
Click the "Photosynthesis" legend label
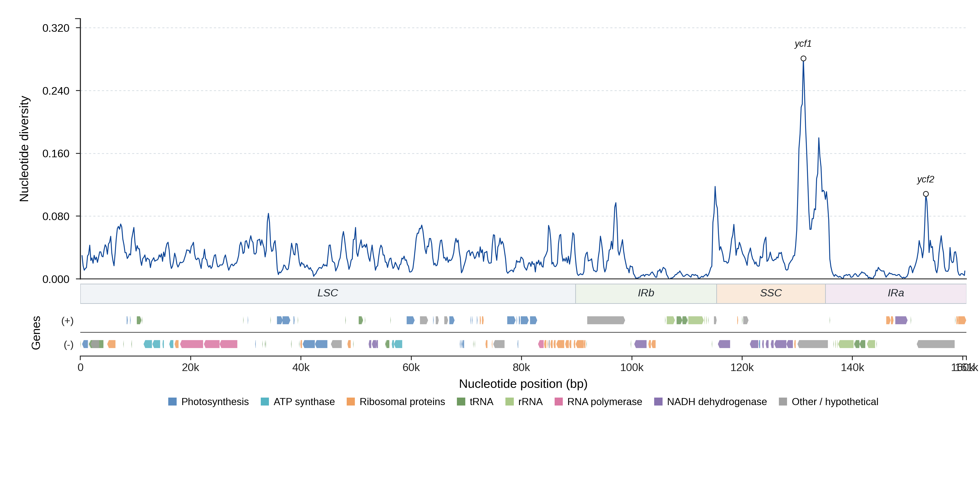coord(215,402)
